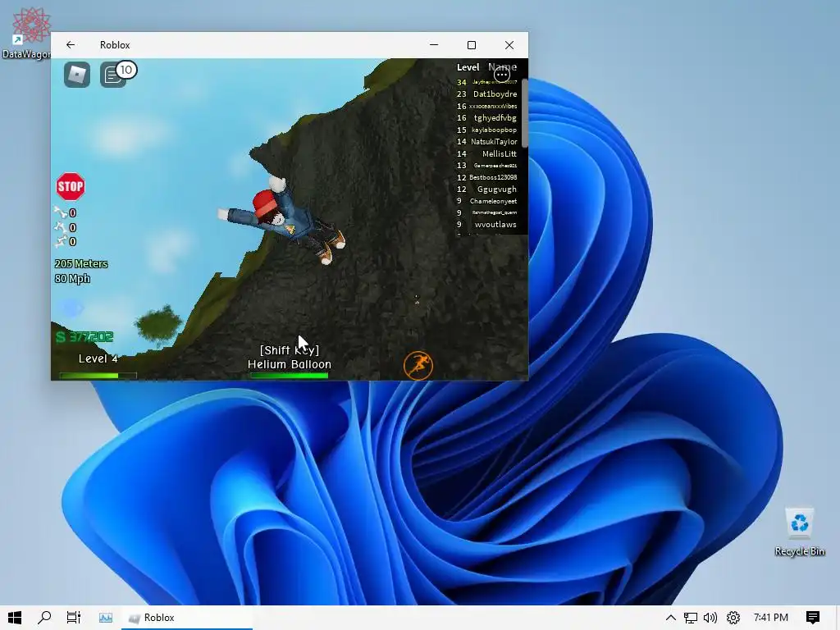Click the orange running man sprint icon
Image resolution: width=840 pixels, height=630 pixels.
(418, 365)
